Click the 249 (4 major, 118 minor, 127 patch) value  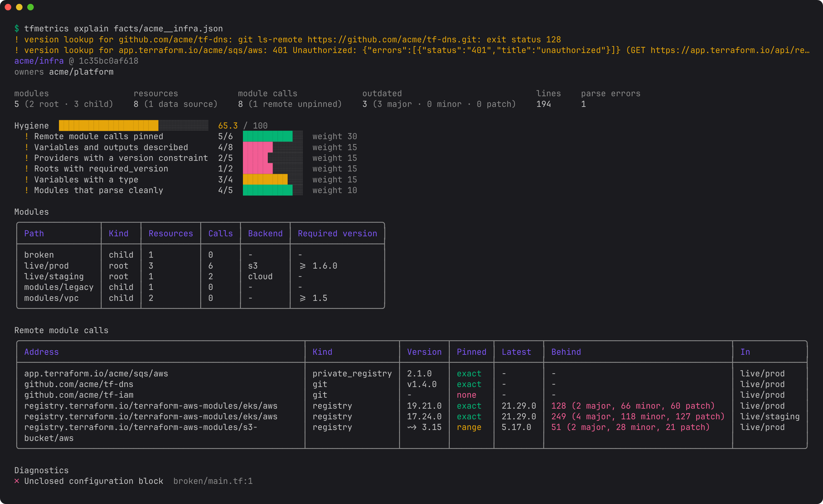[x=638, y=417]
